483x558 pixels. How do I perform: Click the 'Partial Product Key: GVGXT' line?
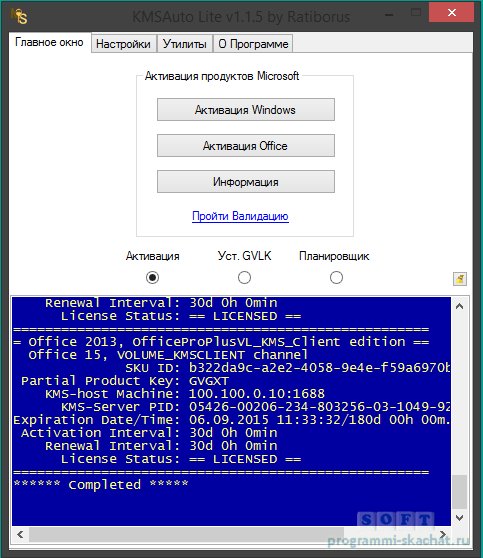(x=125, y=381)
